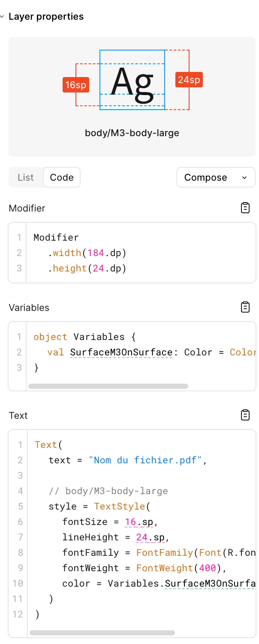This screenshot has width=259, height=644.
Task: Collapse the Layer properties section
Action: coord(3,17)
